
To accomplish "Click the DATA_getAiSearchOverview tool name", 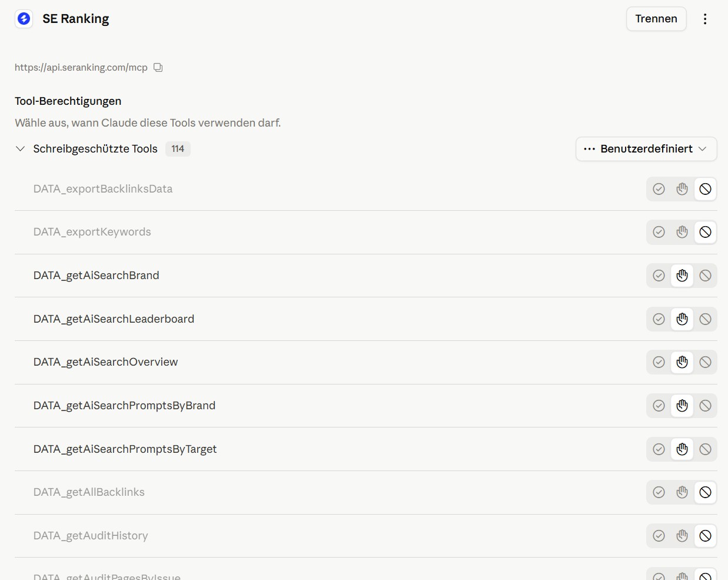I will (106, 362).
